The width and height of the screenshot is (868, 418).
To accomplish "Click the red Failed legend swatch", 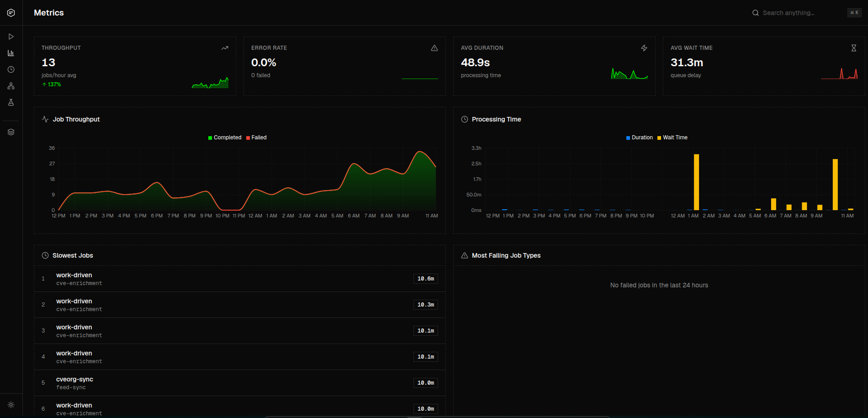I will click(248, 138).
